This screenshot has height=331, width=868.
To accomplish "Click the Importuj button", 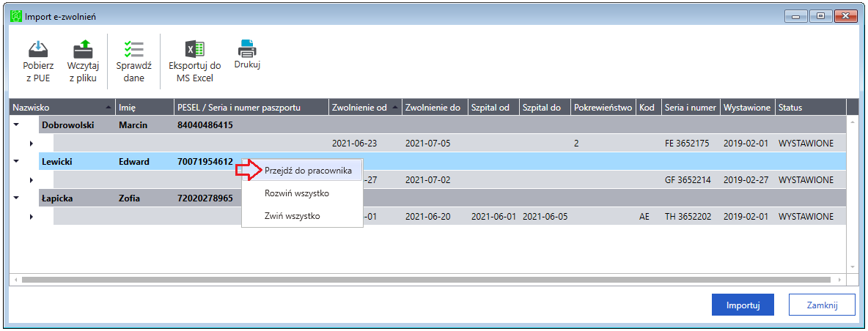I will tap(743, 305).
